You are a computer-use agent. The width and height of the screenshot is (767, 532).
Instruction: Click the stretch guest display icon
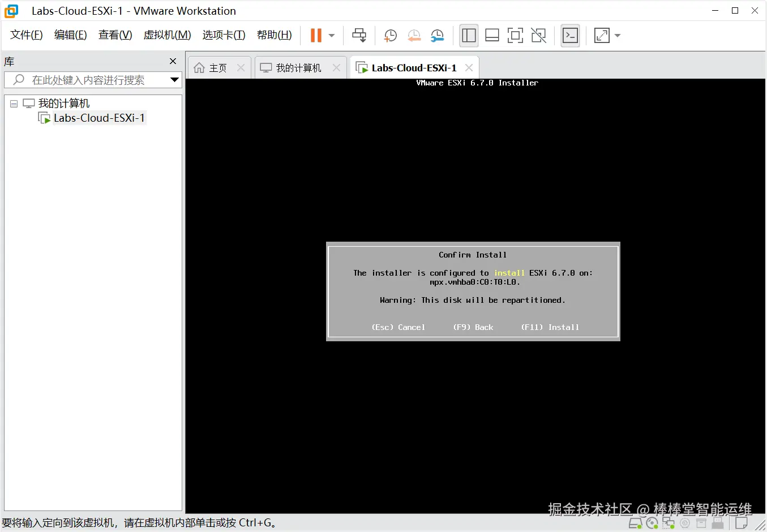[602, 36]
